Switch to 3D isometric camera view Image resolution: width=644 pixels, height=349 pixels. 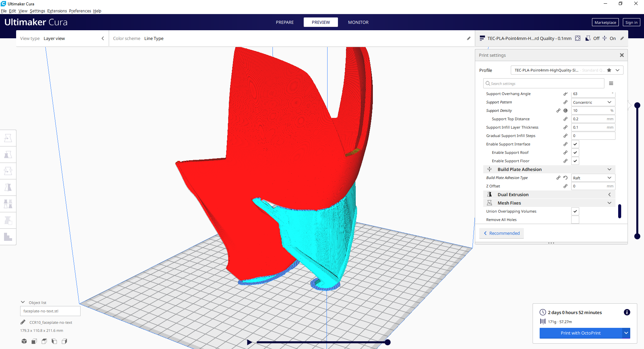click(24, 341)
